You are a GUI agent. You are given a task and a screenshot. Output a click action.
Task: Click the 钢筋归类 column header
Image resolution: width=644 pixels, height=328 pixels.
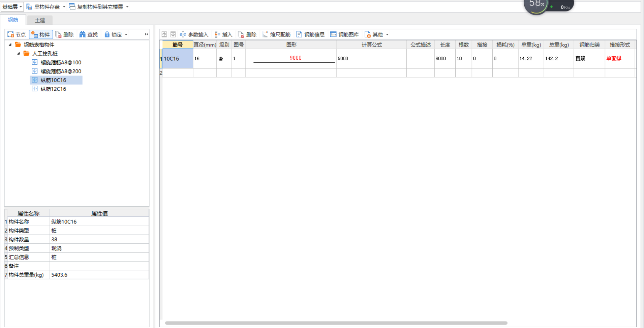[589, 45]
